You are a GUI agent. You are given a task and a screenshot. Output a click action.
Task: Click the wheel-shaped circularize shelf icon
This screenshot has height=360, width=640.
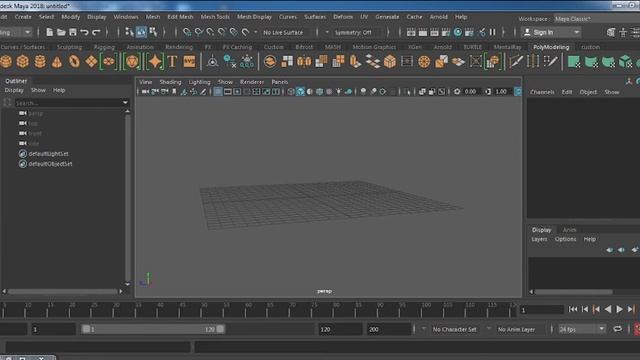(424, 62)
